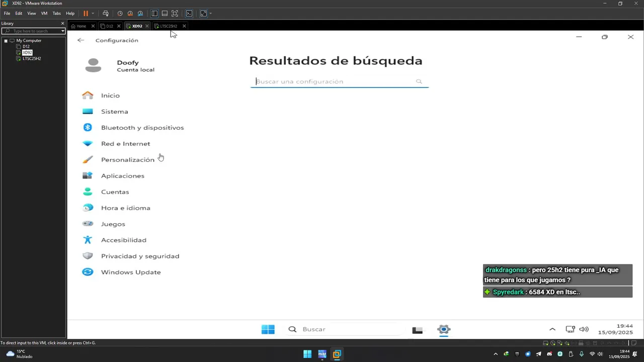Viewport: 644px width, 362px height.
Task: Show hidden icons in host tray
Action: click(496, 354)
